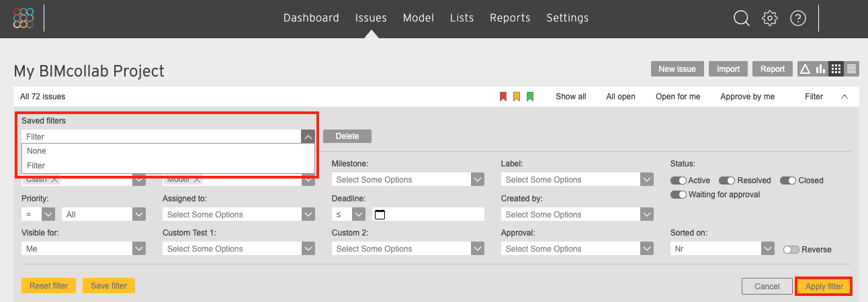
Task: Filter by the orange flag icon
Action: click(517, 97)
